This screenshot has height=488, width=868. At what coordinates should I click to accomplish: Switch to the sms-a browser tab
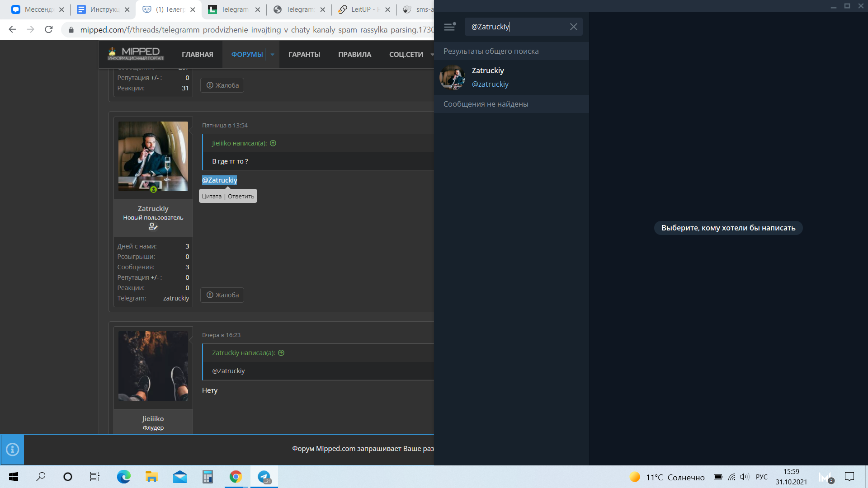(x=418, y=9)
